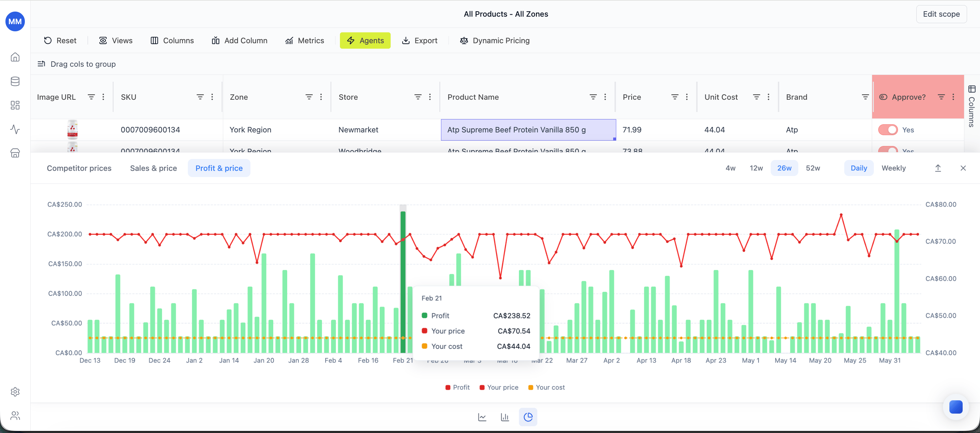The image size is (980, 433).
Task: Click the Drag cols to group icon
Action: (42, 64)
